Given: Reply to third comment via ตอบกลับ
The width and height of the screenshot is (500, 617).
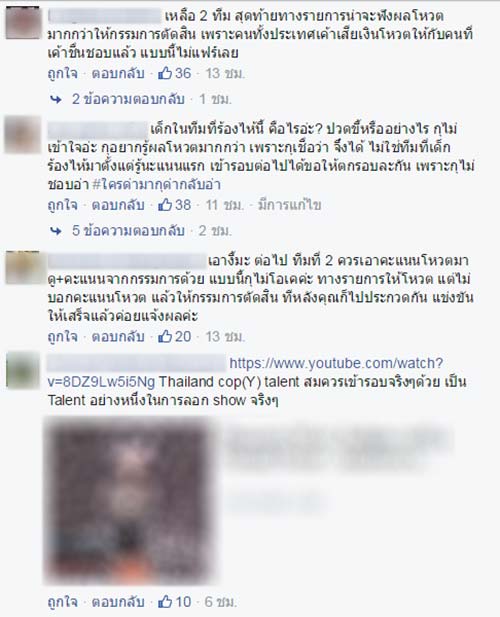Looking at the screenshot, I should tap(118, 336).
